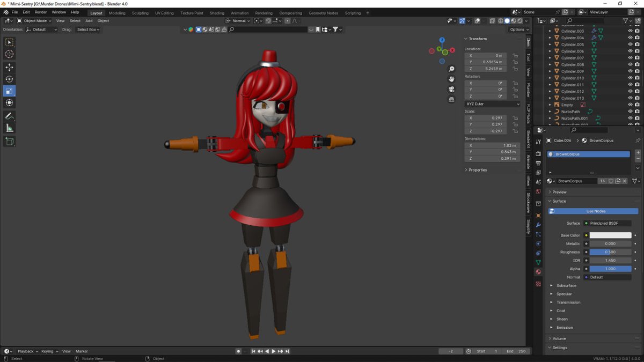Open the Object Data green triangle tab
The image size is (644, 362).
pyautogui.click(x=538, y=262)
